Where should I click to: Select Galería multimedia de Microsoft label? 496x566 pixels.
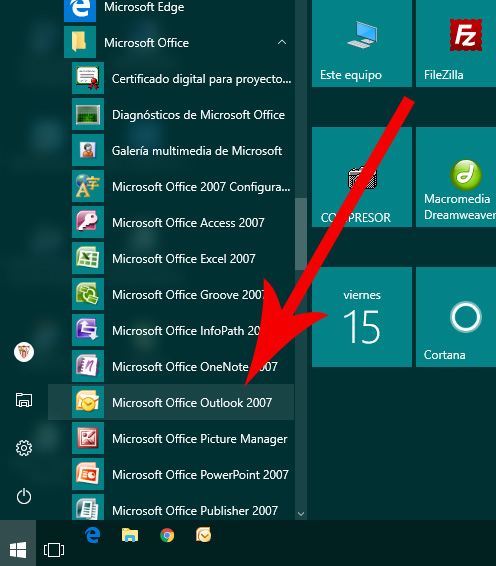click(x=197, y=151)
